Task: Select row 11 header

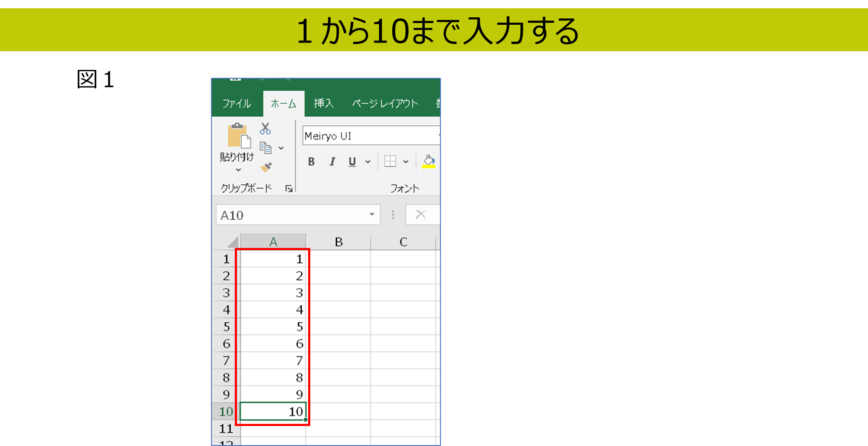Action: click(226, 429)
